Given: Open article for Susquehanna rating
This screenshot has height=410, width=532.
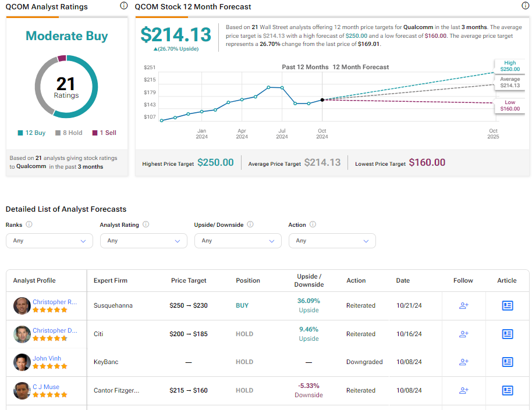Looking at the screenshot, I should [x=507, y=305].
